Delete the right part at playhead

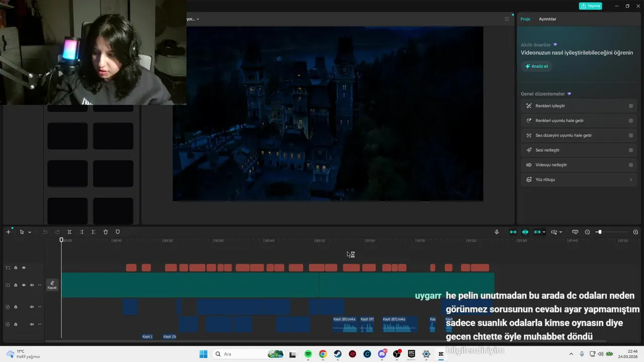click(x=94, y=232)
